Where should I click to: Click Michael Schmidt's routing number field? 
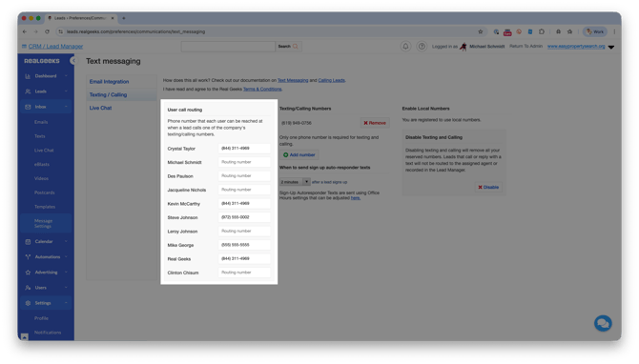click(x=244, y=162)
